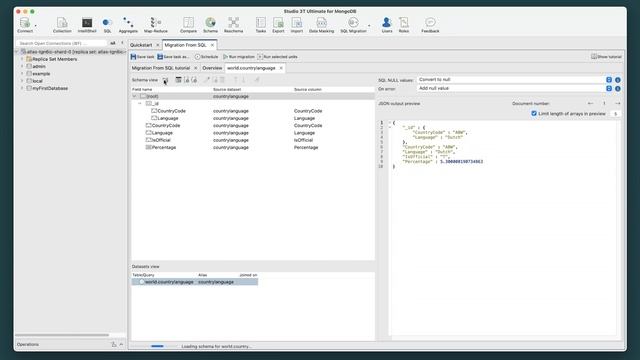Select the Percentage field row
The height and width of the screenshot is (360, 640).
(253, 147)
